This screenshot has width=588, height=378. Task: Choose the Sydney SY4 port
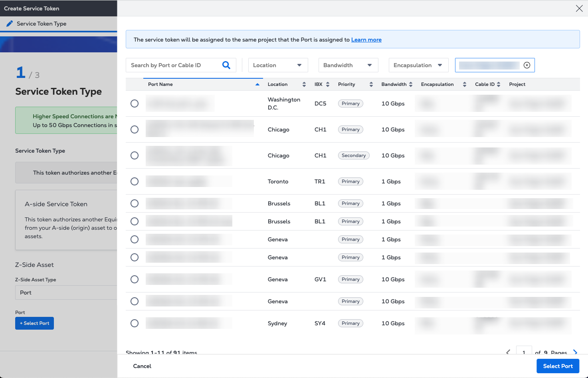(x=135, y=323)
